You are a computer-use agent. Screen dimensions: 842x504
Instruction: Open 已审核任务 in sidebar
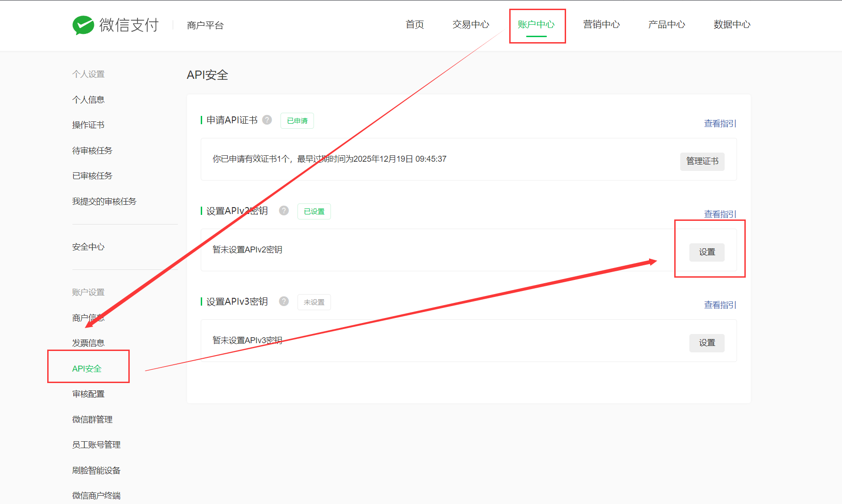coord(92,176)
